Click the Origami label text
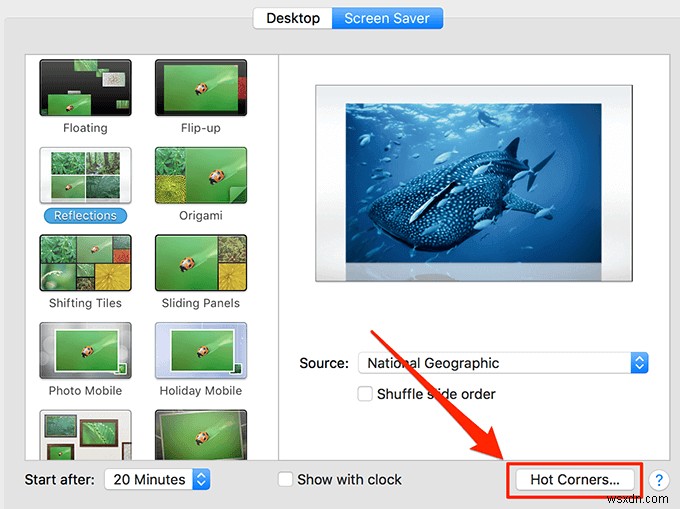The height and width of the screenshot is (509, 680). click(x=201, y=215)
